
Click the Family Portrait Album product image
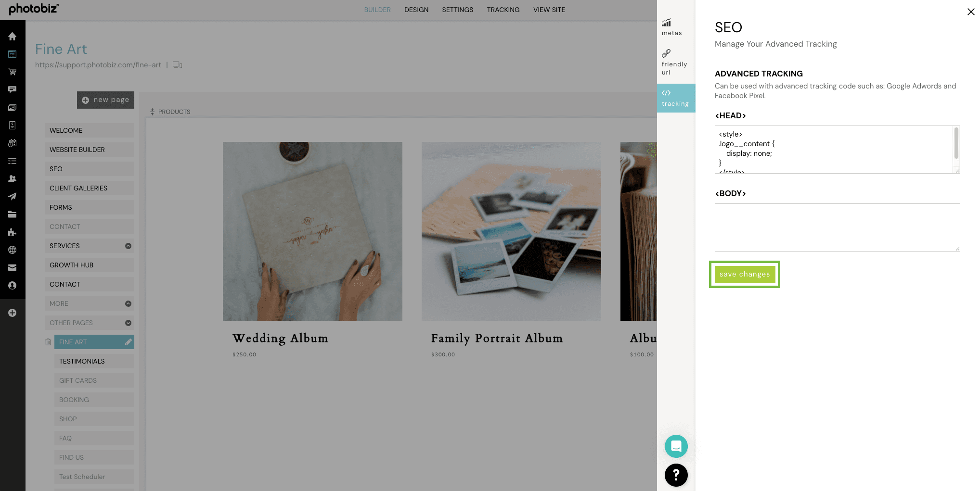tap(511, 231)
